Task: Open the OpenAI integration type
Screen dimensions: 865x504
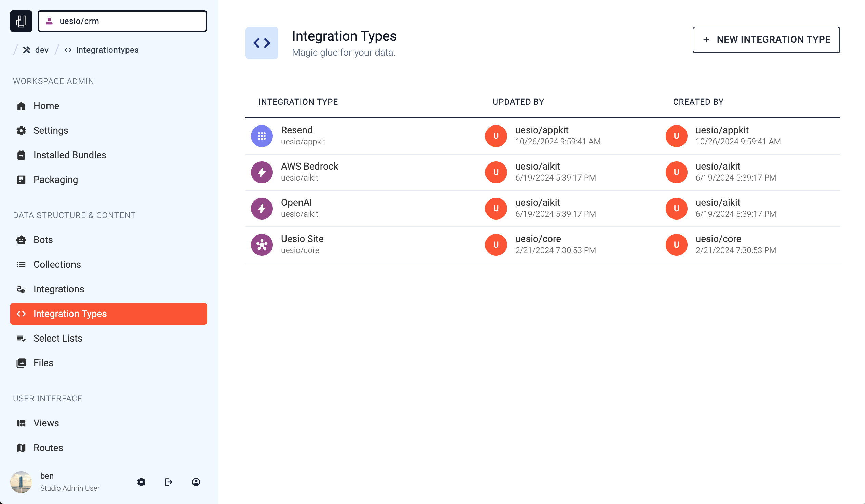Action: pyautogui.click(x=542, y=208)
